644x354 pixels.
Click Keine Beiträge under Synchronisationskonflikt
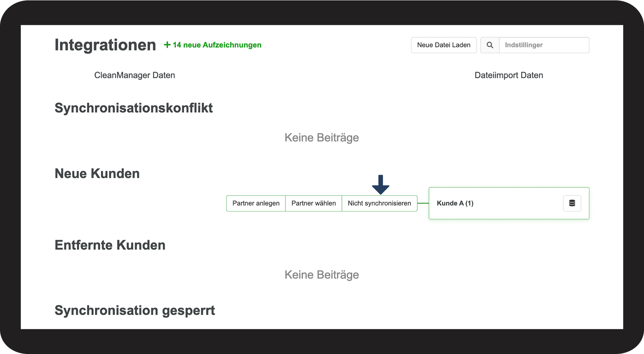click(x=321, y=138)
